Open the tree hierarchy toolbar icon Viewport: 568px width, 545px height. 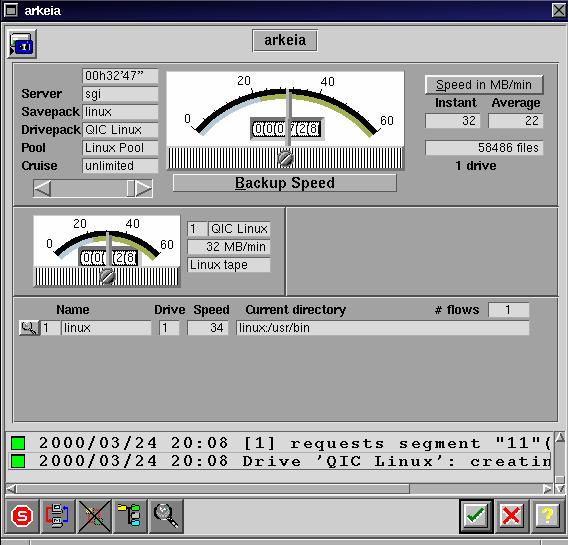point(130,516)
